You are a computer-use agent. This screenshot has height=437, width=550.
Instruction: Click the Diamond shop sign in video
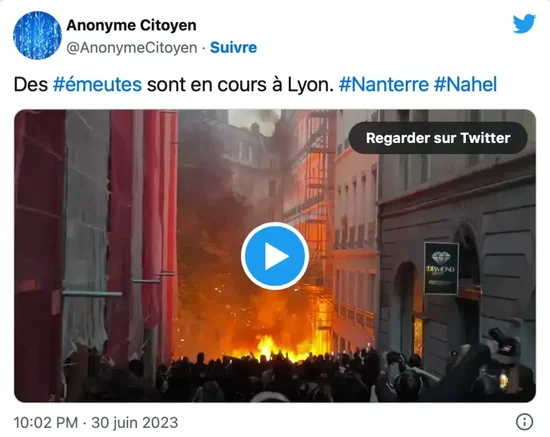441,268
